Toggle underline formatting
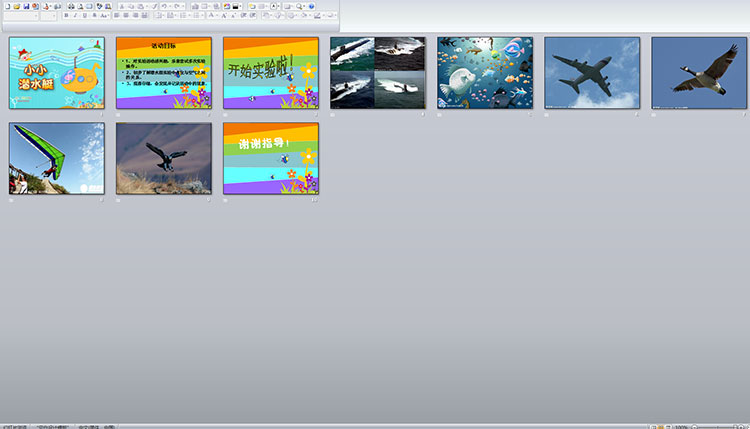This screenshot has width=750, height=429. pyautogui.click(x=85, y=15)
